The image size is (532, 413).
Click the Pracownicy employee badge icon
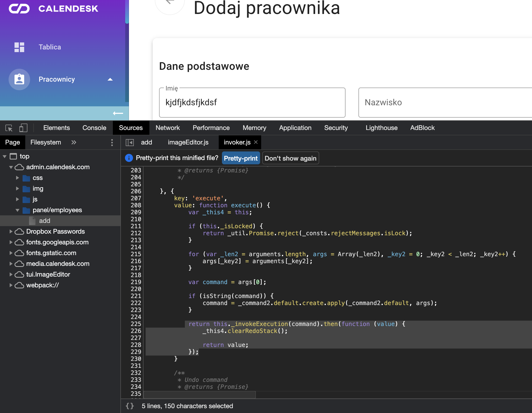19,79
